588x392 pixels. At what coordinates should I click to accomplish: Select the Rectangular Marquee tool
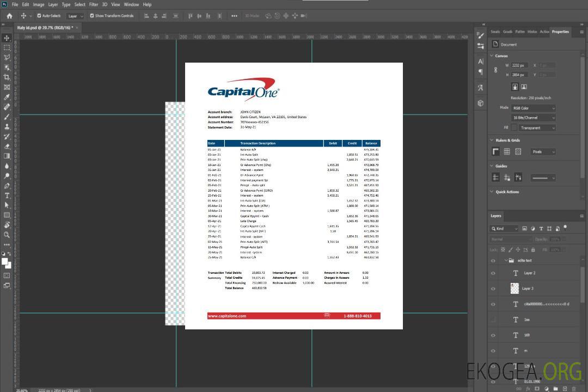coord(7,48)
